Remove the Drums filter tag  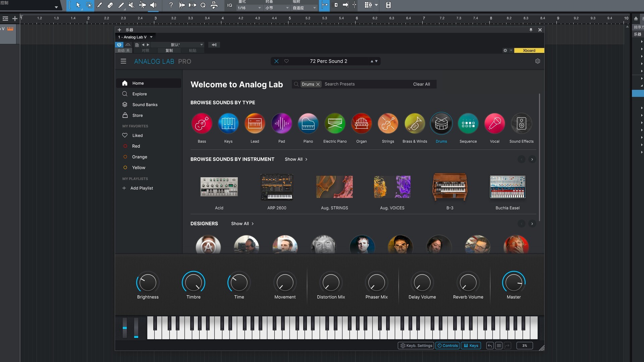pos(318,84)
